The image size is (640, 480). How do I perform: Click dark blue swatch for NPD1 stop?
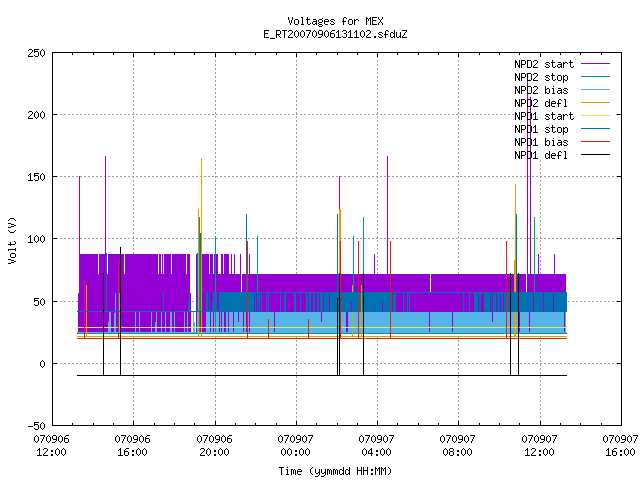(x=596, y=129)
